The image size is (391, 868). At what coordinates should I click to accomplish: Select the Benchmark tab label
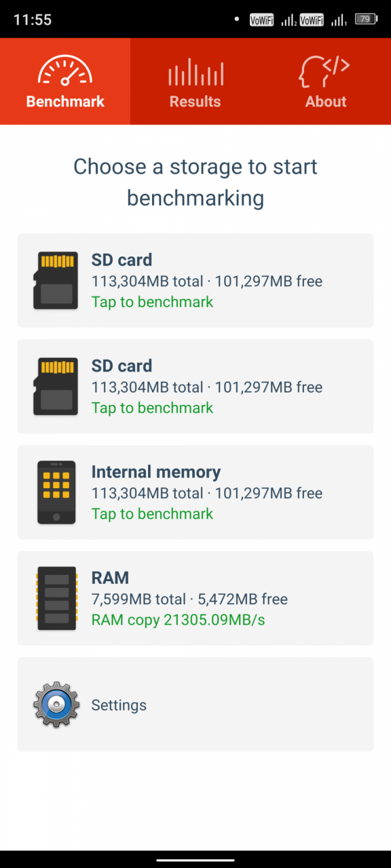(x=65, y=102)
